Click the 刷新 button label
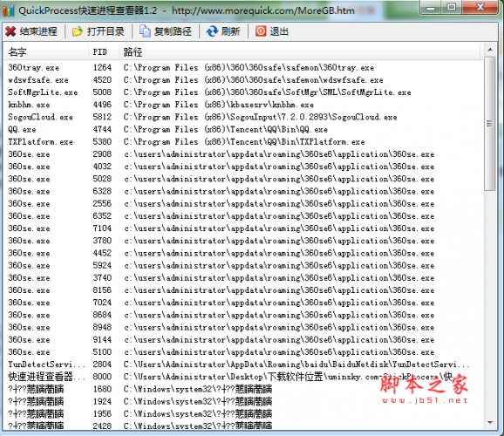This screenshot has width=504, height=436. point(230,31)
